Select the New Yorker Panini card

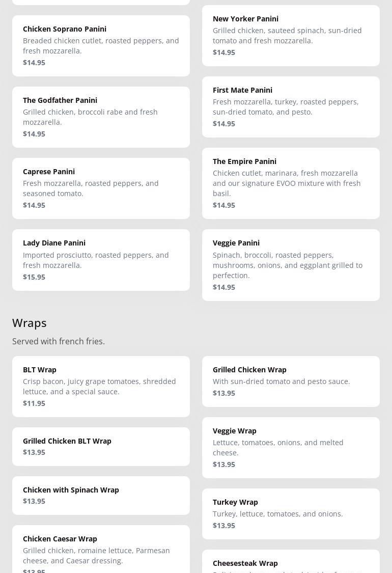click(291, 35)
